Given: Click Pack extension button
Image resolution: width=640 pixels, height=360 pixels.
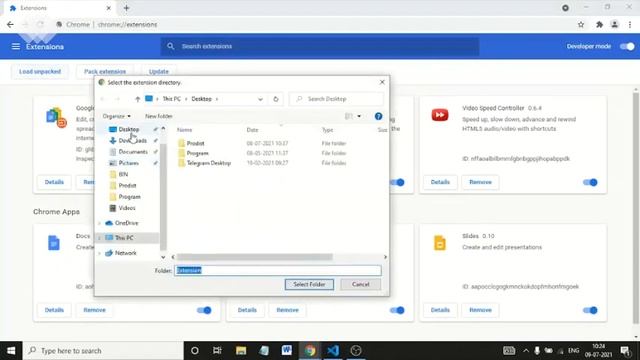Looking at the screenshot, I should [x=105, y=71].
